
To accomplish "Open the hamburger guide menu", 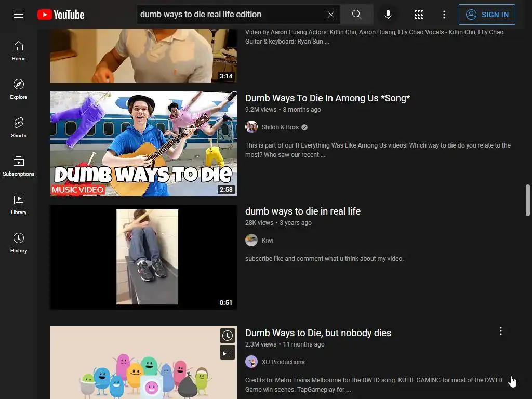I will [19, 14].
